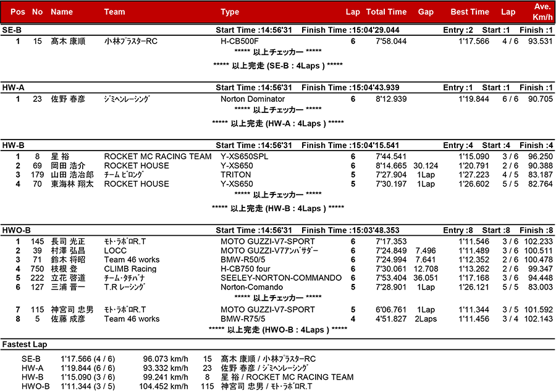Click the 'Total Time' column header
556x392 pixels.
(386, 12)
